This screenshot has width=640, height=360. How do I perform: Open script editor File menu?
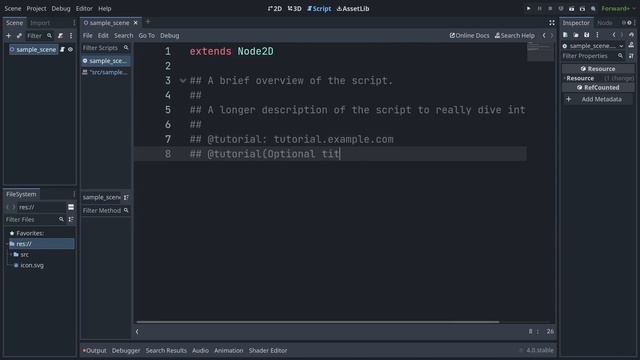(x=87, y=36)
